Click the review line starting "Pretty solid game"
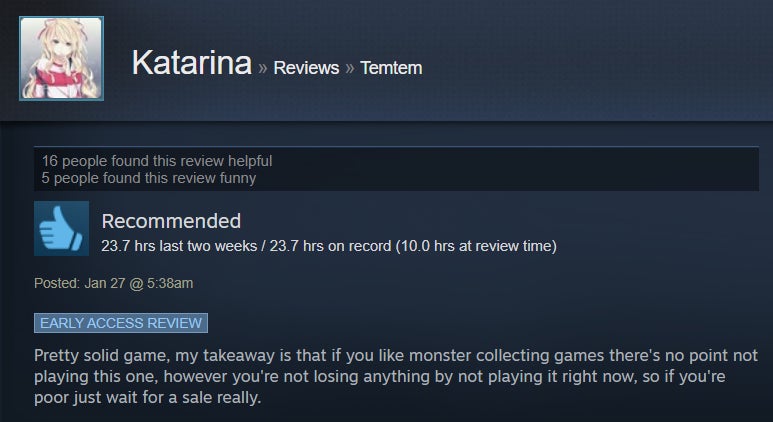 click(x=396, y=355)
